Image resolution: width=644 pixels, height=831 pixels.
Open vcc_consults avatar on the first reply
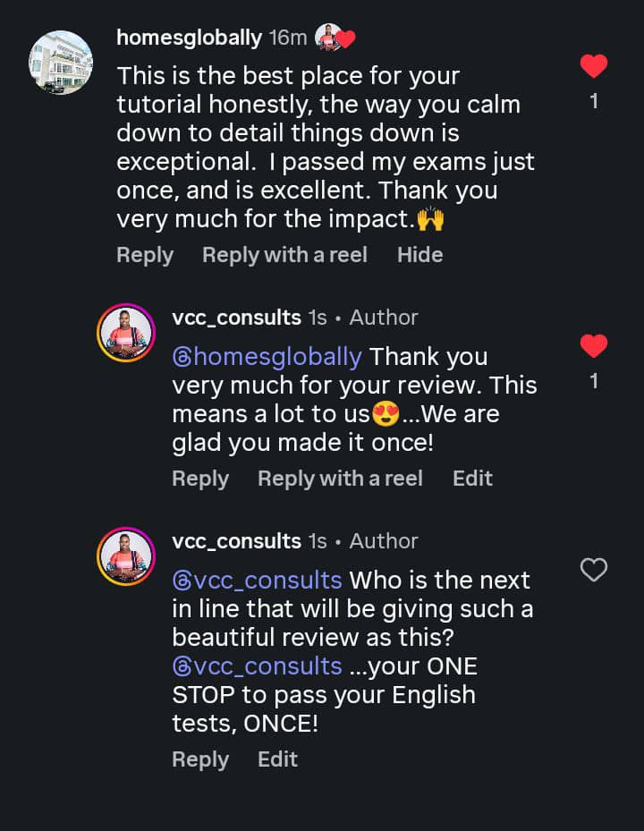(x=126, y=333)
